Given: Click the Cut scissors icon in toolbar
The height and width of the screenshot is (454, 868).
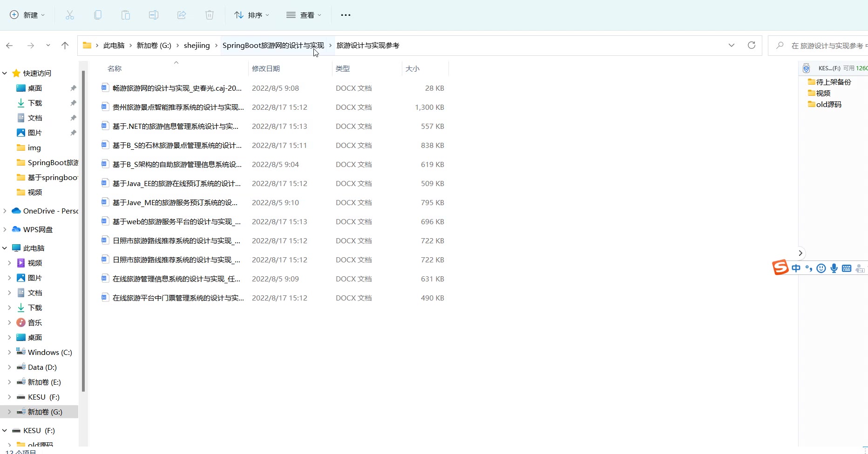Looking at the screenshot, I should (70, 15).
